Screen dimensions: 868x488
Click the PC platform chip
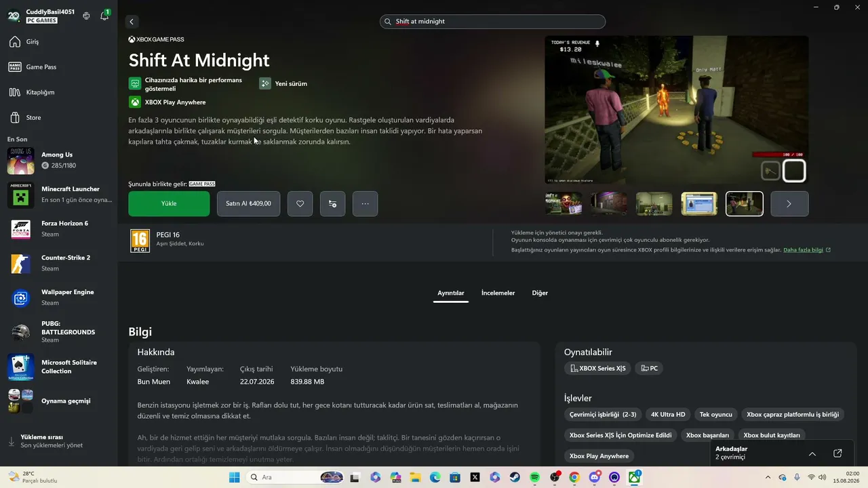click(649, 368)
